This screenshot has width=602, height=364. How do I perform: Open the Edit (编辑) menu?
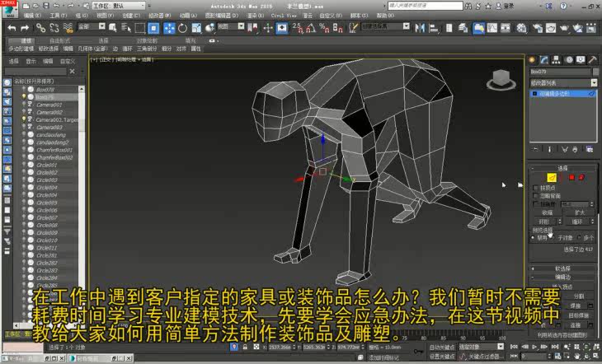coord(32,16)
